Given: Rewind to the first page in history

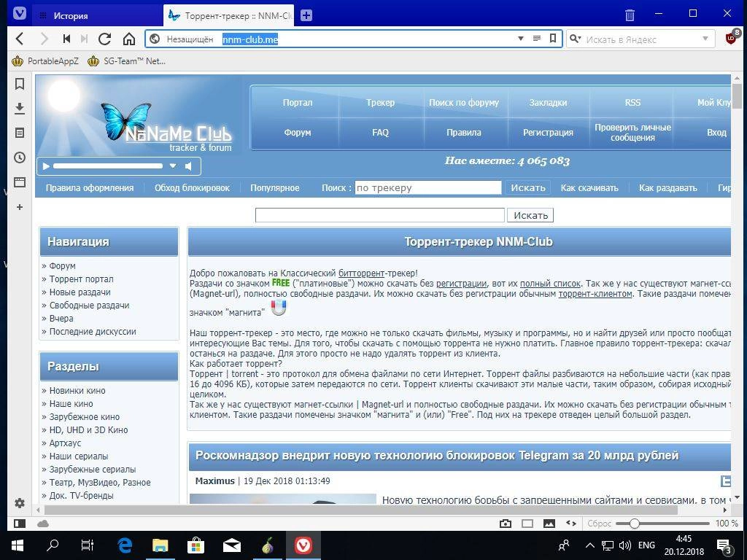Looking at the screenshot, I should tap(66, 39).
